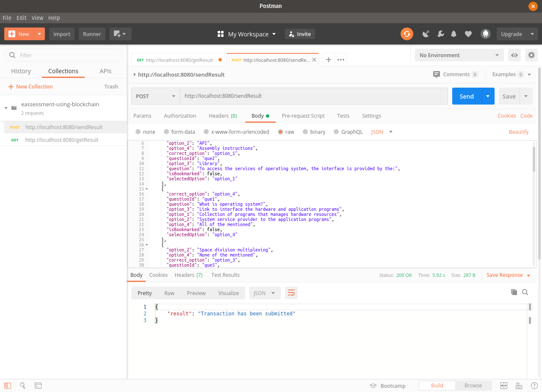542x392 pixels.
Task: Switch to the History tab
Action: coord(21,71)
